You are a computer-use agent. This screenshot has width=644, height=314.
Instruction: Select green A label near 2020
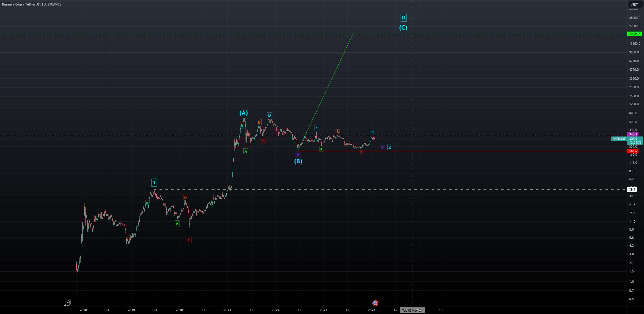177,224
